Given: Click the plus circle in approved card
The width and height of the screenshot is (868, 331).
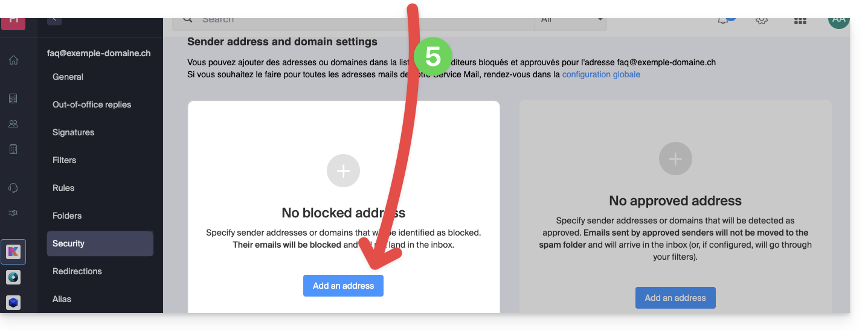Looking at the screenshot, I should [x=675, y=159].
